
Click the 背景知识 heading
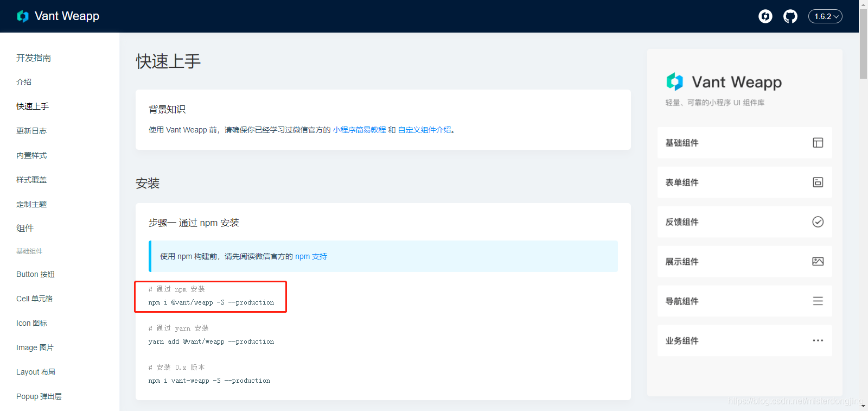click(x=167, y=109)
